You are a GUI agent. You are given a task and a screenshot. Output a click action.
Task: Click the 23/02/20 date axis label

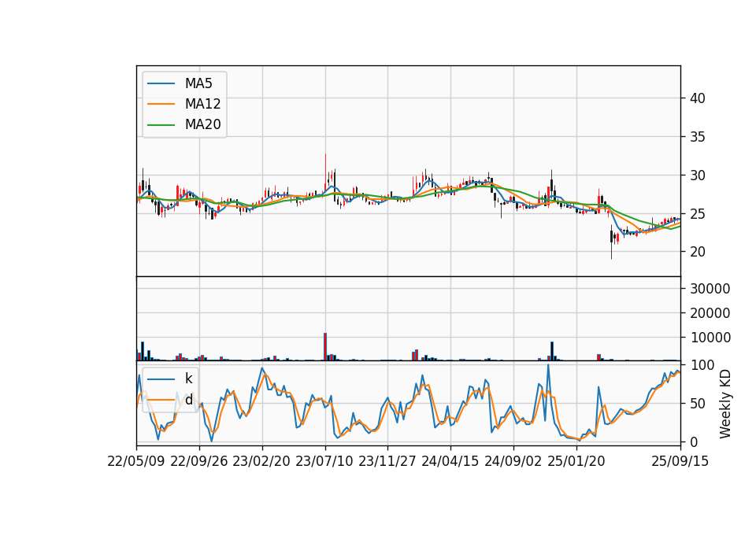click(261, 461)
